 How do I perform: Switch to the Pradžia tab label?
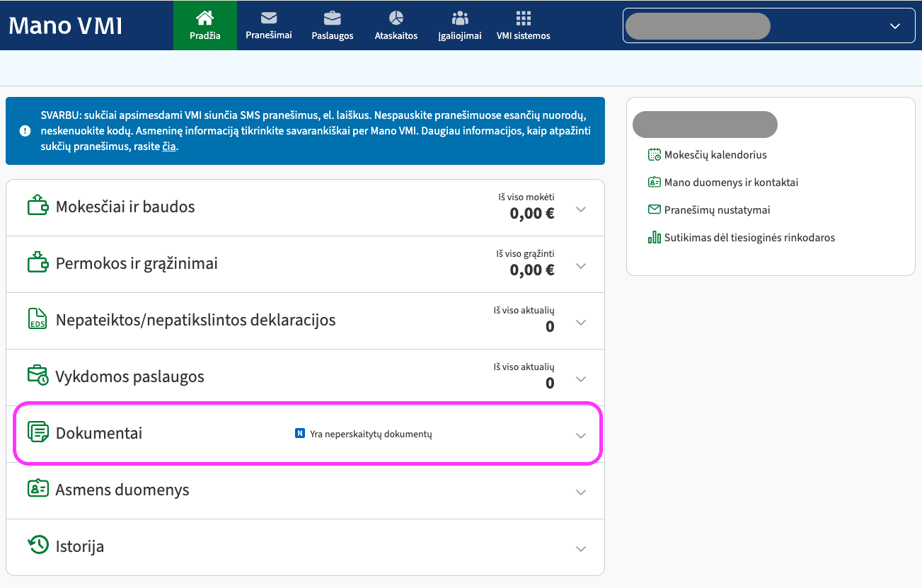click(205, 35)
